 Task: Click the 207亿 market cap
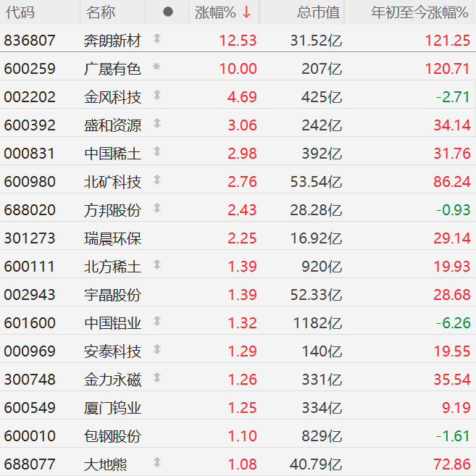coord(322,69)
